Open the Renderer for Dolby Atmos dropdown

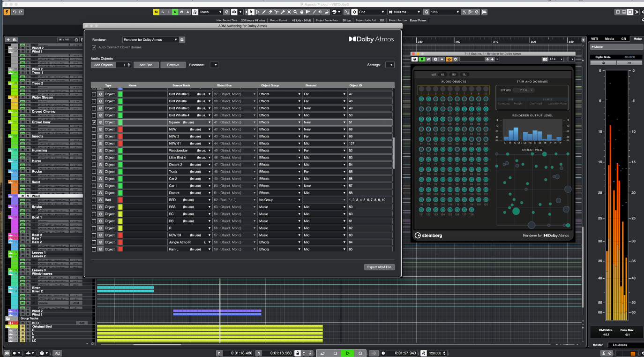click(x=150, y=40)
